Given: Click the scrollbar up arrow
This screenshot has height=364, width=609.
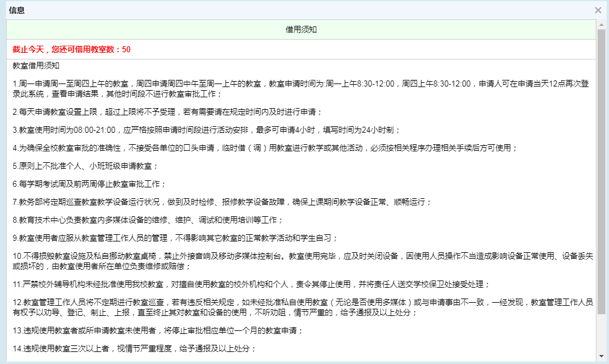Looking at the screenshot, I should [601, 25].
